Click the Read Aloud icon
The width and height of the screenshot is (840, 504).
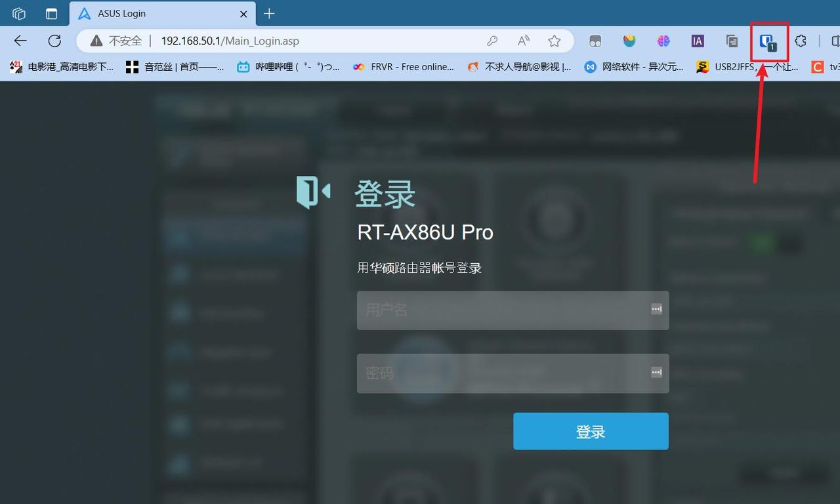524,41
